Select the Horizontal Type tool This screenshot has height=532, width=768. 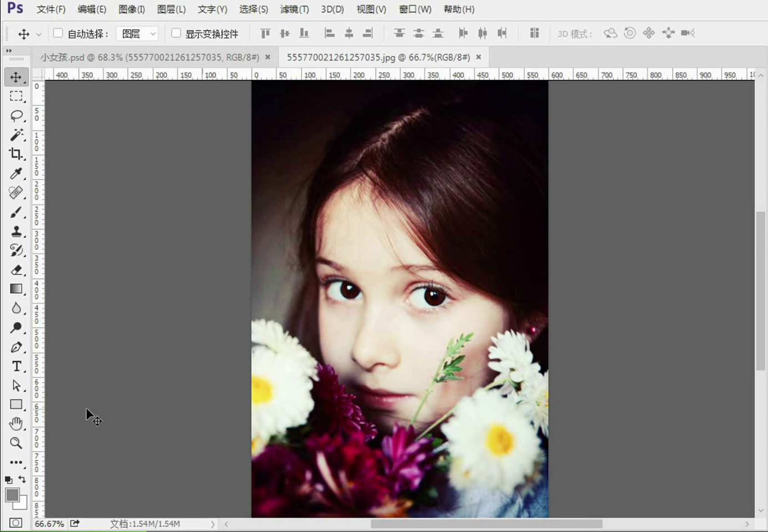tap(16, 366)
